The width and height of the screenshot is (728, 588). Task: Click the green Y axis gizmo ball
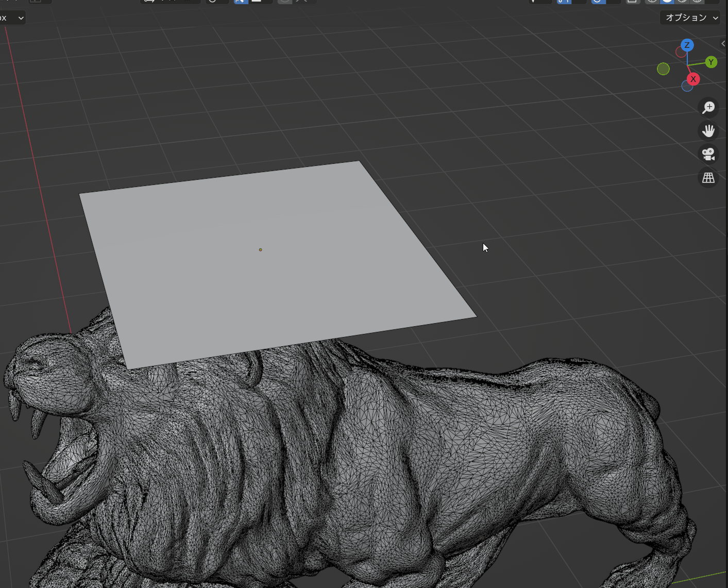coord(711,62)
